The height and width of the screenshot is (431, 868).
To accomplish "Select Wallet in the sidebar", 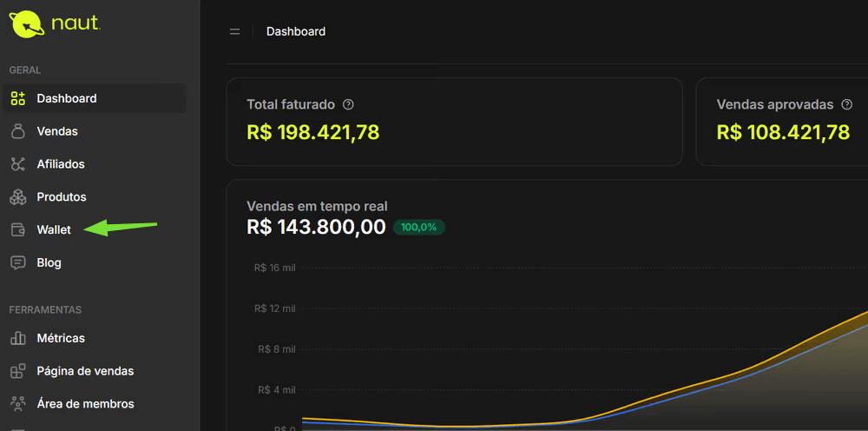I will [95, 230].
